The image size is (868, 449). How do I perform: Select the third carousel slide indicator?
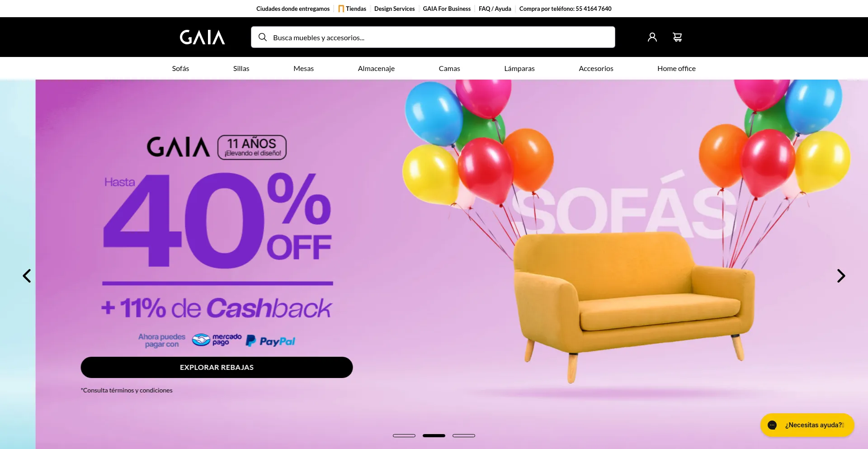[464, 435]
